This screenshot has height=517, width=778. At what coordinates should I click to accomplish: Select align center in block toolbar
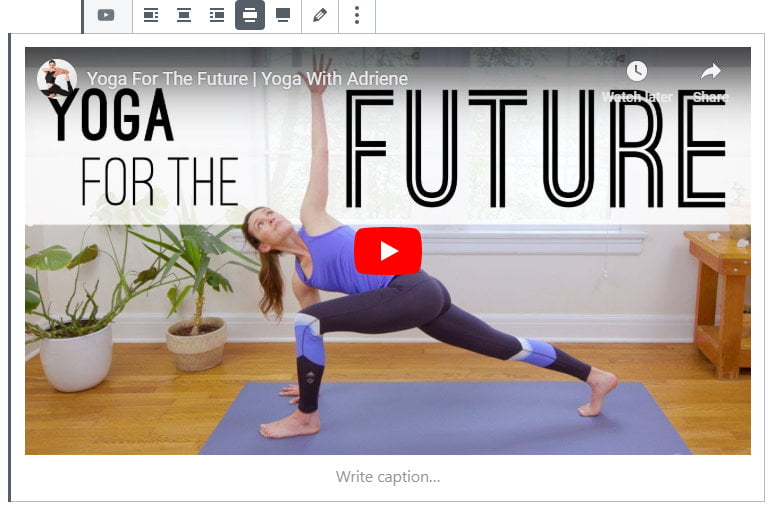tap(184, 15)
